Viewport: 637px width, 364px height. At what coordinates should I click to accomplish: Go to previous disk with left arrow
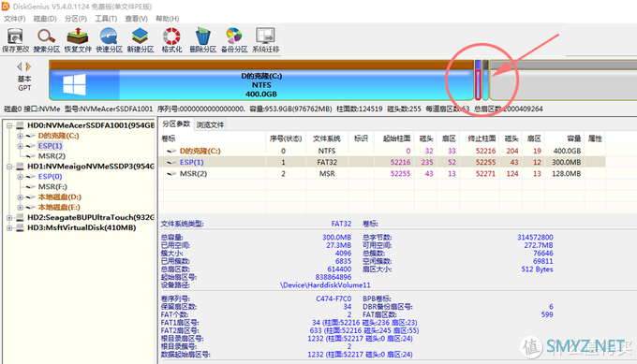click(x=19, y=66)
